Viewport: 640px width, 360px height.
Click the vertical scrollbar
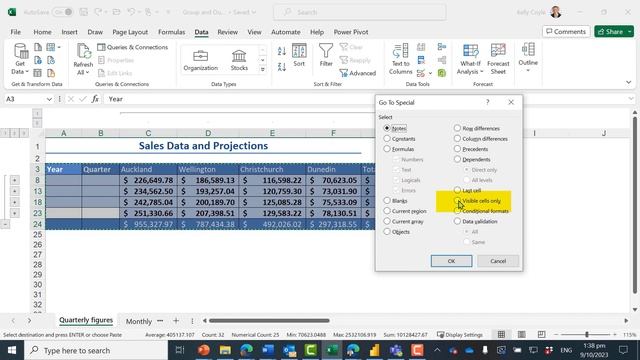635,205
